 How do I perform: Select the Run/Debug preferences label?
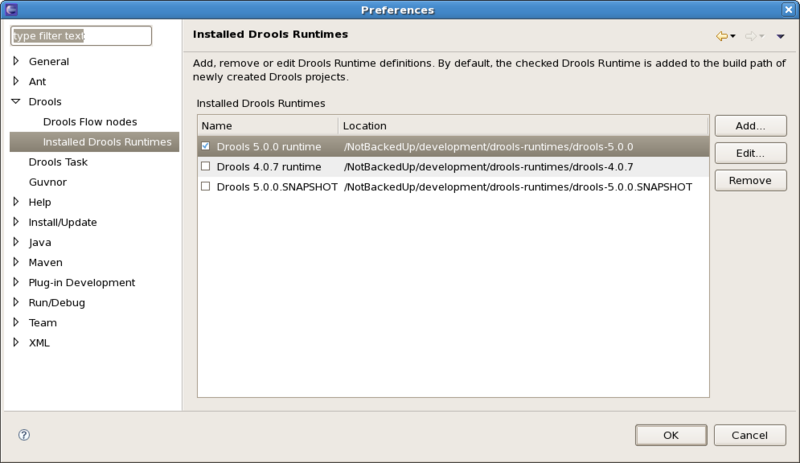coord(57,302)
